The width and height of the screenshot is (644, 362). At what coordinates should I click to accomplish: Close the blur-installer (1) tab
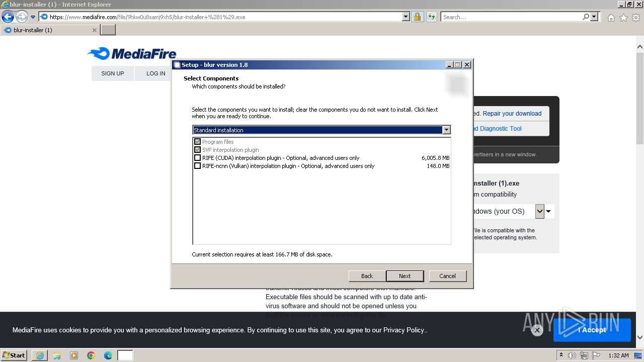94,30
